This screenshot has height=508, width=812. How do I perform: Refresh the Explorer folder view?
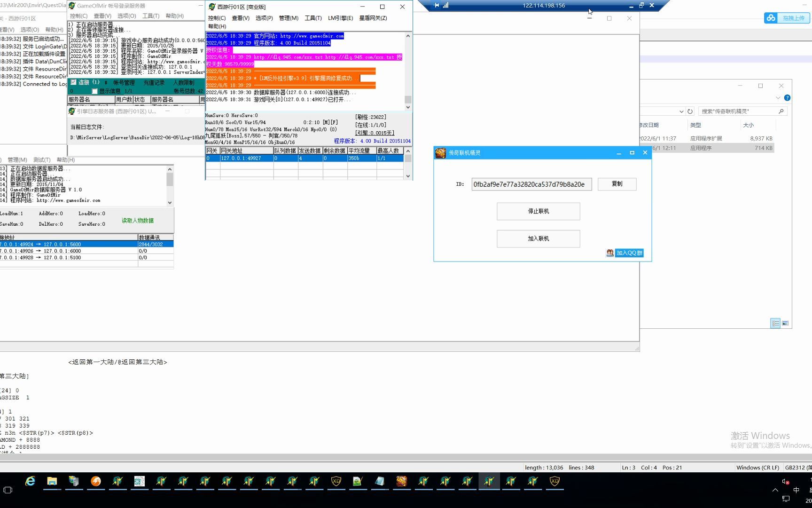(x=690, y=111)
